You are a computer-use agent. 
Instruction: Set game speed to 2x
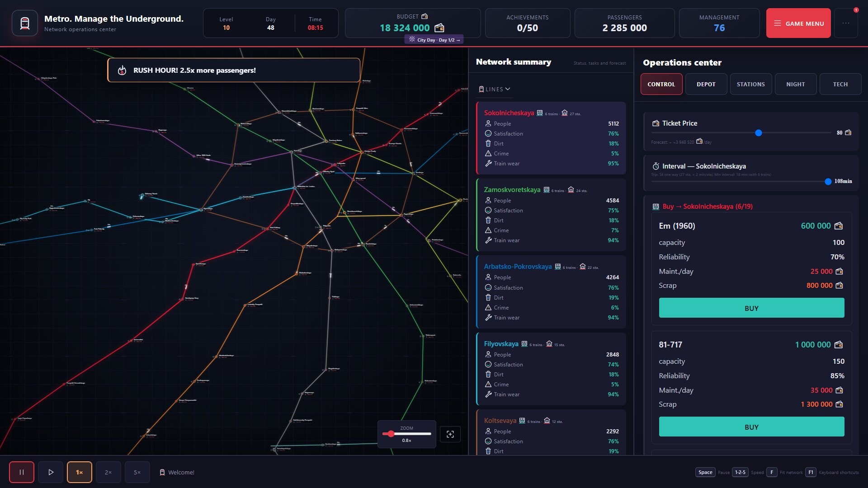click(x=108, y=472)
